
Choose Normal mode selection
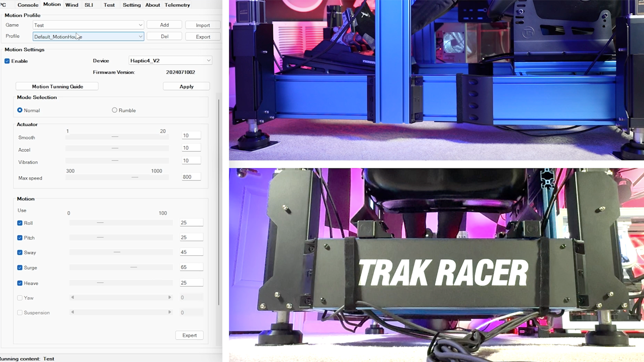[20, 110]
